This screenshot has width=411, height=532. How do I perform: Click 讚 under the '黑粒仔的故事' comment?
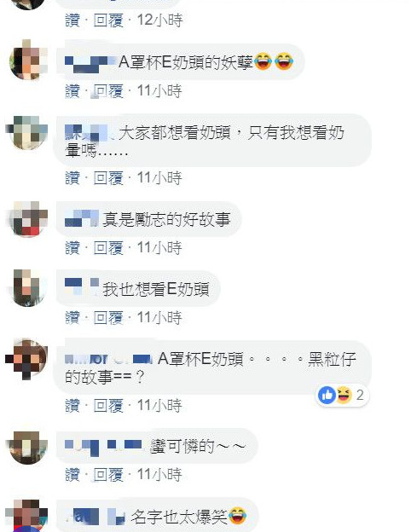(x=72, y=406)
